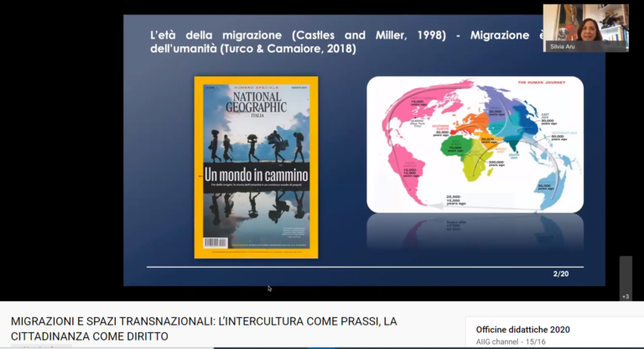
Task: Click the Un mondo in cammino headline
Action: [x=256, y=175]
